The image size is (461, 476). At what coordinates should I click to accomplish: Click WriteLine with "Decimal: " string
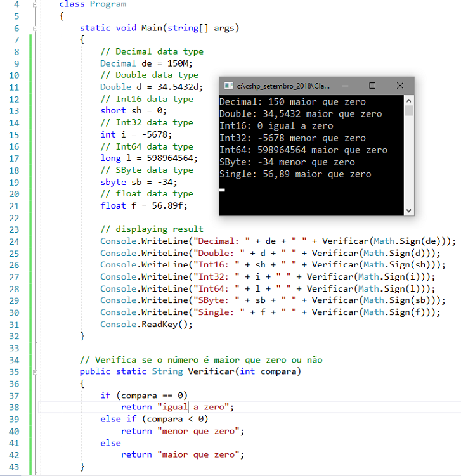(x=278, y=241)
